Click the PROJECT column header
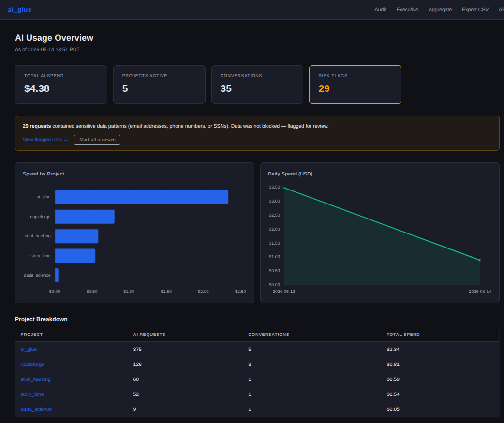This screenshot has height=423, width=504. click(x=31, y=335)
